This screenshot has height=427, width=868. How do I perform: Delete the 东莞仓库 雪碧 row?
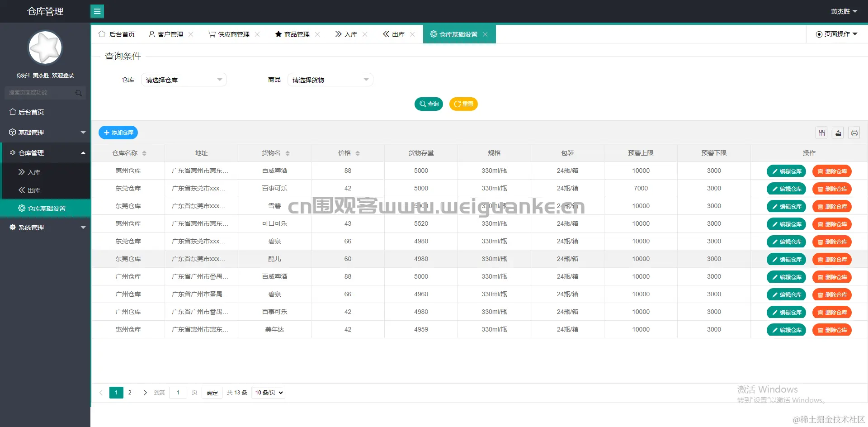click(832, 207)
